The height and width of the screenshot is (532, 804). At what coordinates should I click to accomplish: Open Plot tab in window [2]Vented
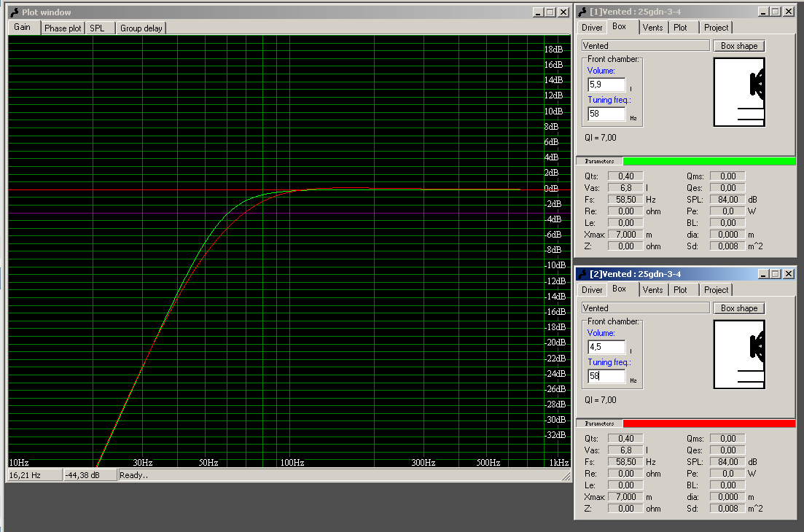tap(682, 290)
